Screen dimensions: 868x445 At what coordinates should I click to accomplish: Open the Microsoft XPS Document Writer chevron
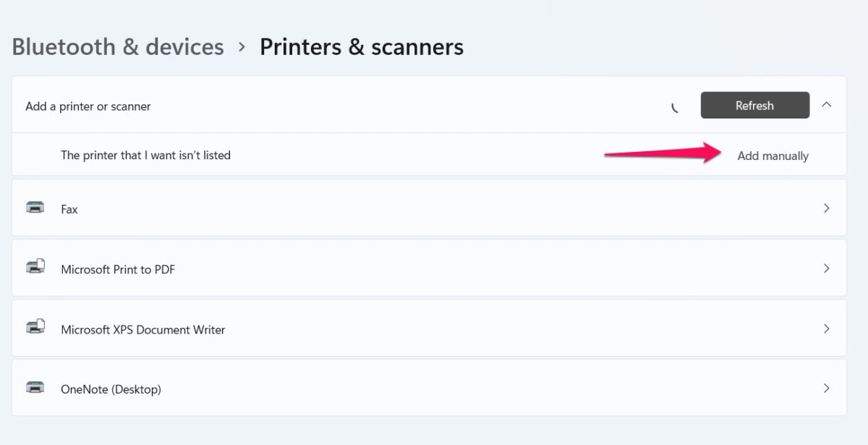[x=827, y=328]
